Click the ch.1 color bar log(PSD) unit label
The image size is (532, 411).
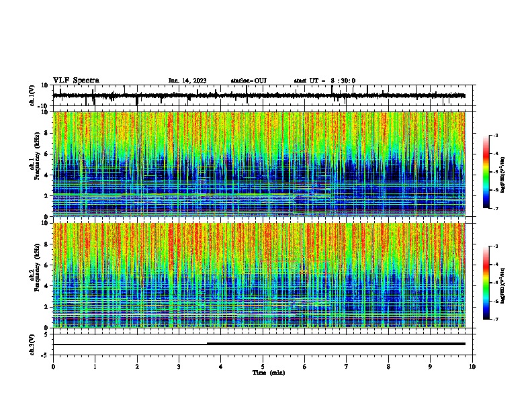pos(503,175)
